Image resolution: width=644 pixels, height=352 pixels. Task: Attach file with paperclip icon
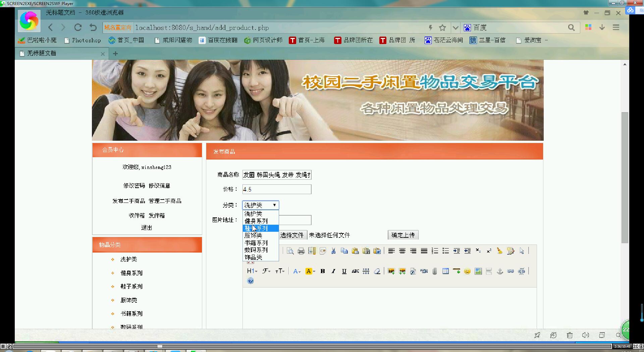tap(435, 271)
